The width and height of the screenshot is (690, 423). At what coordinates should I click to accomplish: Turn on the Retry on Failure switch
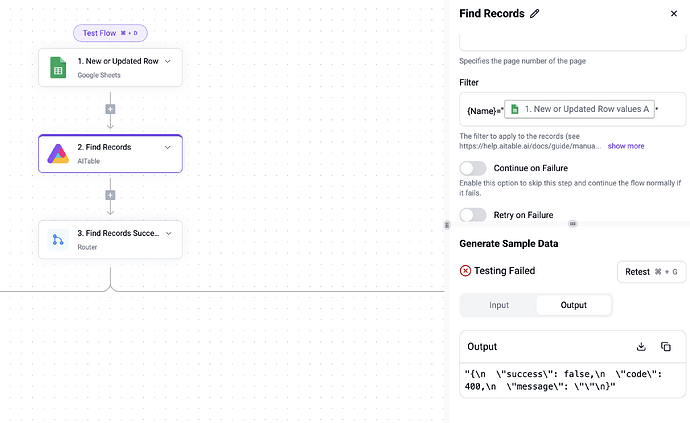pyautogui.click(x=473, y=215)
